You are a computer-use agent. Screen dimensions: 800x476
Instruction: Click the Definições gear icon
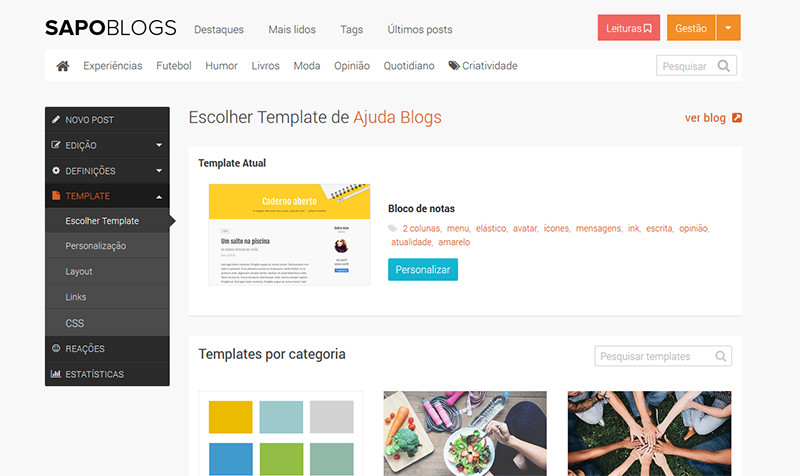56,171
